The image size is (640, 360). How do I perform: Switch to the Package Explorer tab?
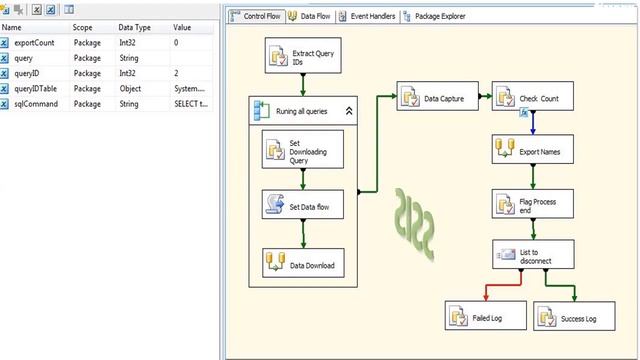pyautogui.click(x=434, y=16)
